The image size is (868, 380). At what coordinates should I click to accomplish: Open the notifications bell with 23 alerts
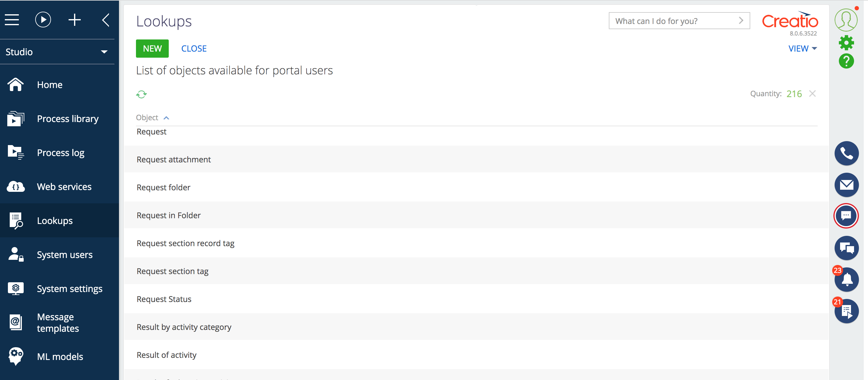click(846, 279)
